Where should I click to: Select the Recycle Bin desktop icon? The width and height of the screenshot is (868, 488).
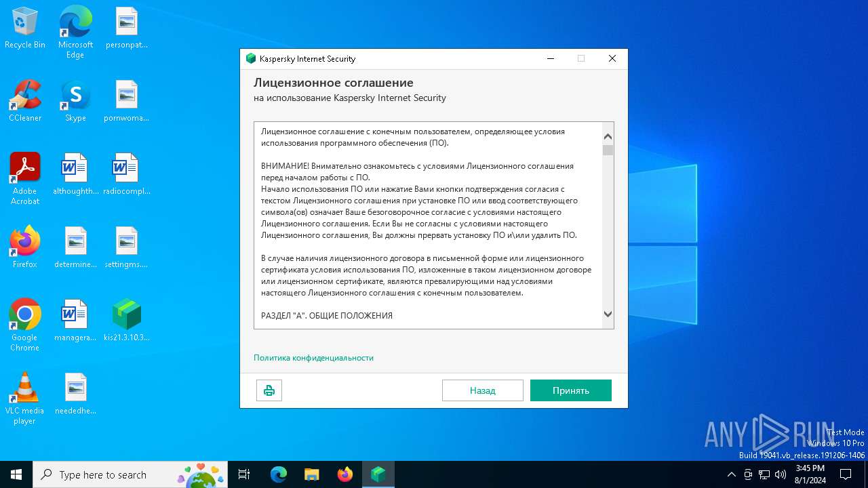25,29
